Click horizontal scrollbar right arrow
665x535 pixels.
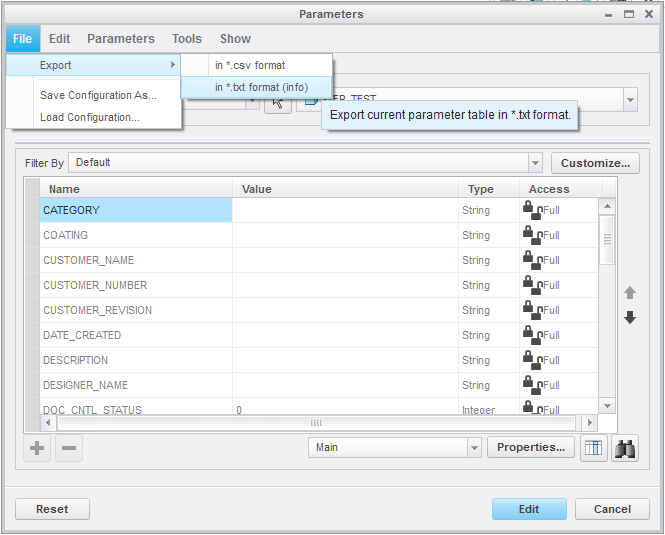point(589,423)
